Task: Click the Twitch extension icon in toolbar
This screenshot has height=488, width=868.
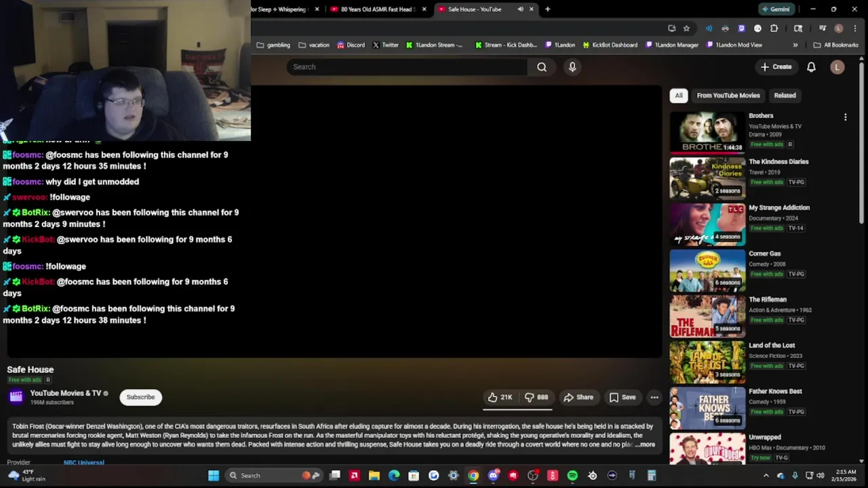Action: (741, 28)
